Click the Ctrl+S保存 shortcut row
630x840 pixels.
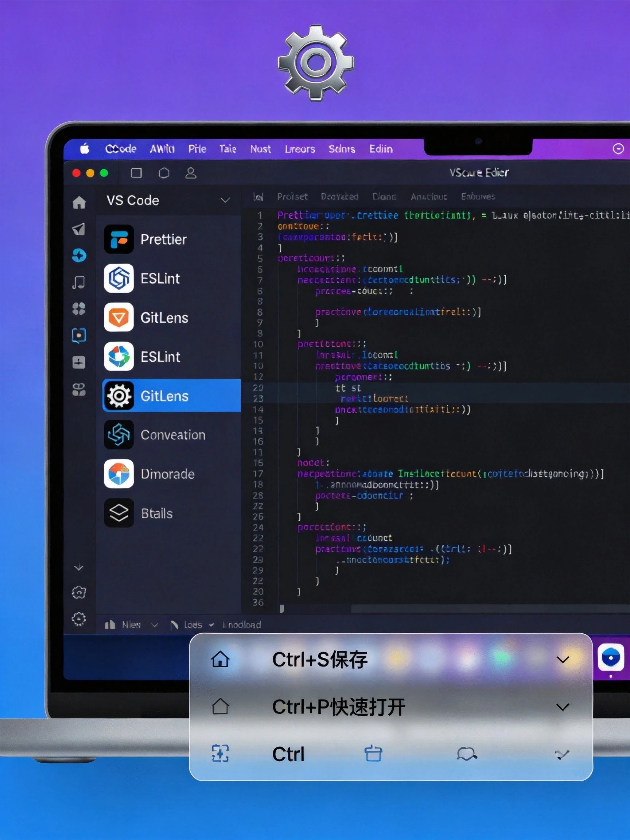(391, 660)
